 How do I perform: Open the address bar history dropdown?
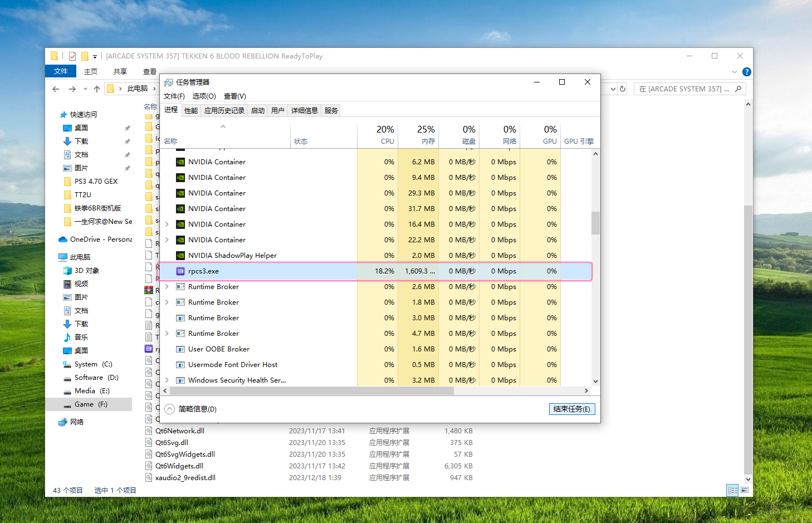pyautogui.click(x=613, y=89)
